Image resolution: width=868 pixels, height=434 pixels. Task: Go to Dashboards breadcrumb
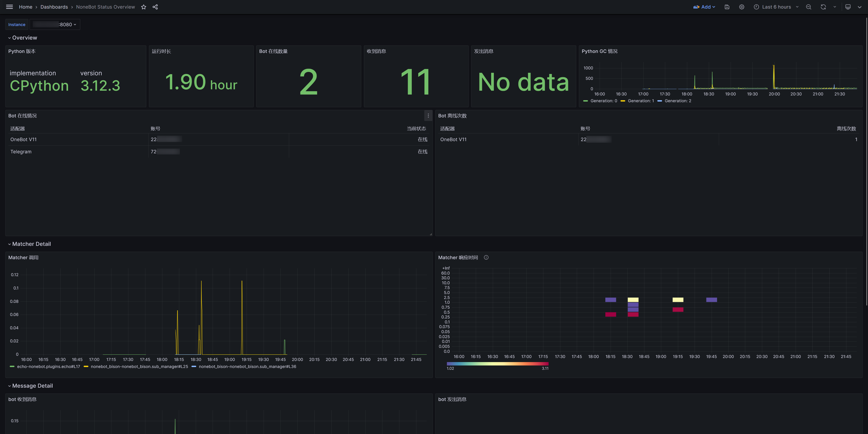pyautogui.click(x=54, y=7)
